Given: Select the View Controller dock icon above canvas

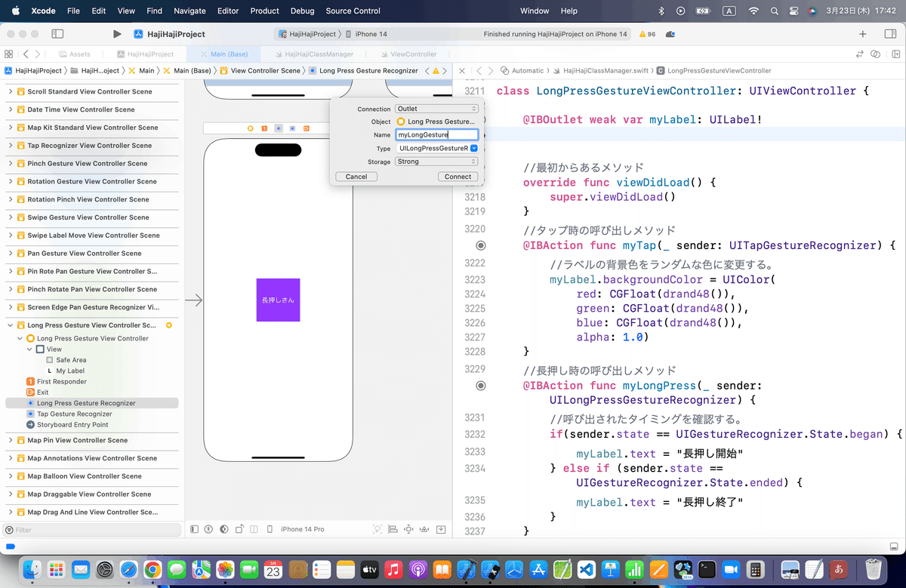Looking at the screenshot, I should click(251, 128).
